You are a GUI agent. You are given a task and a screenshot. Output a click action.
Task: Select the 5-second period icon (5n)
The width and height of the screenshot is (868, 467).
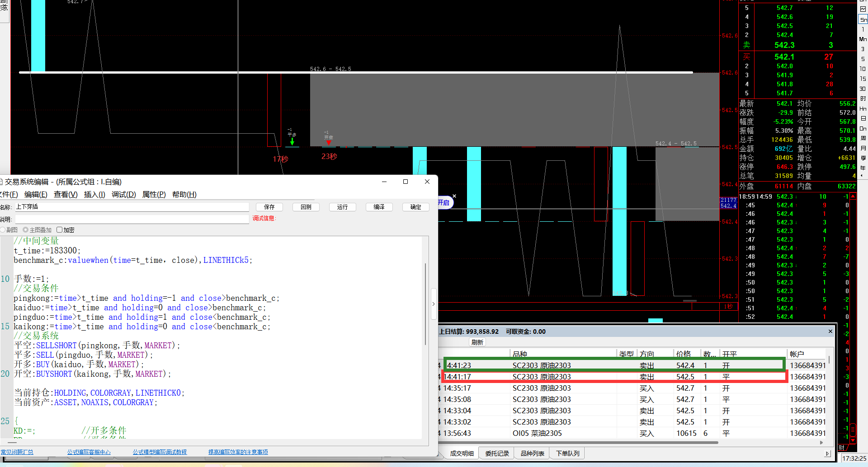pos(863,19)
